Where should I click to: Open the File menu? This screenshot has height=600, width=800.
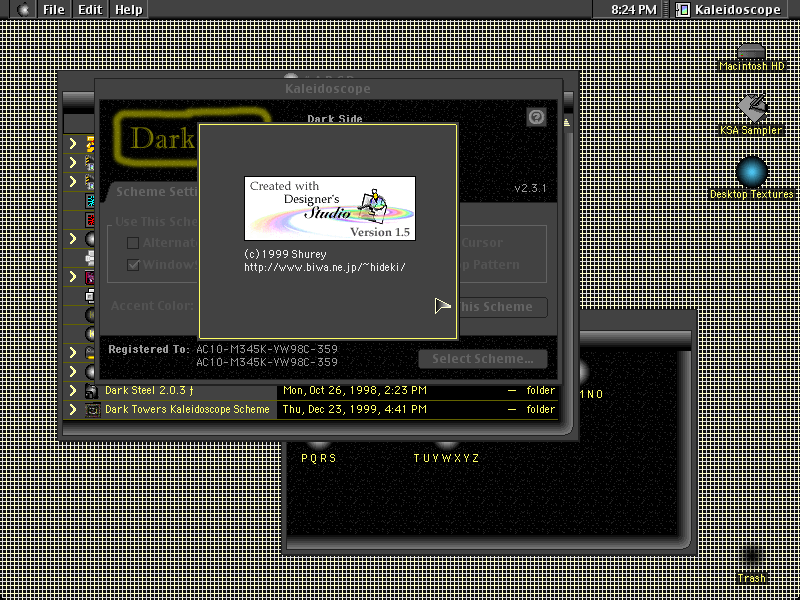[54, 9]
